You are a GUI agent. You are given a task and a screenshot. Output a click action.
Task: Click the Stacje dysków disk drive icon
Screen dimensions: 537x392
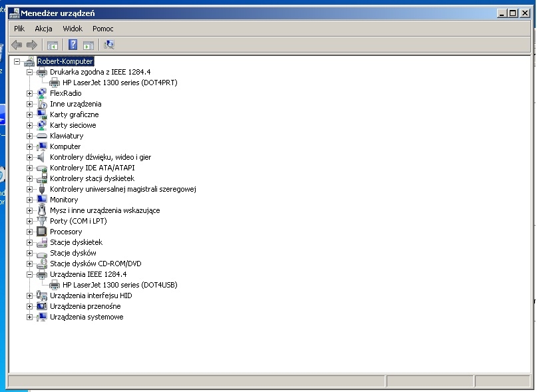(x=42, y=254)
